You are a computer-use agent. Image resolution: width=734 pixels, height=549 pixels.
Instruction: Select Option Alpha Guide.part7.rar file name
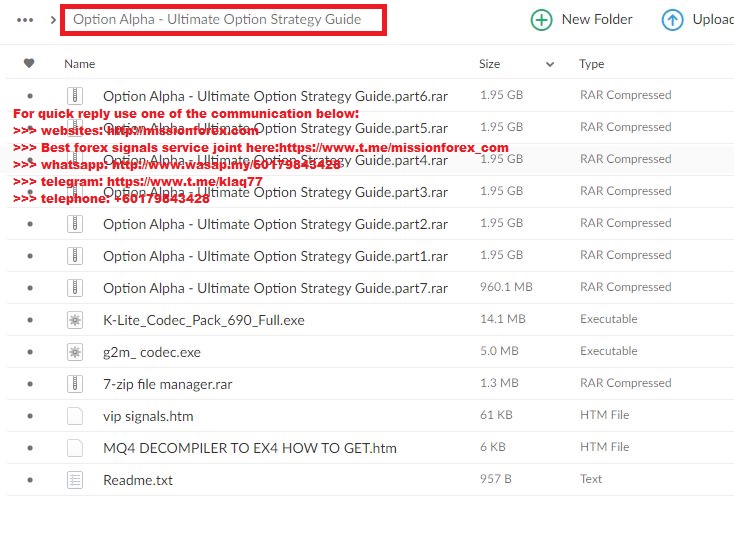pyautogui.click(x=275, y=288)
